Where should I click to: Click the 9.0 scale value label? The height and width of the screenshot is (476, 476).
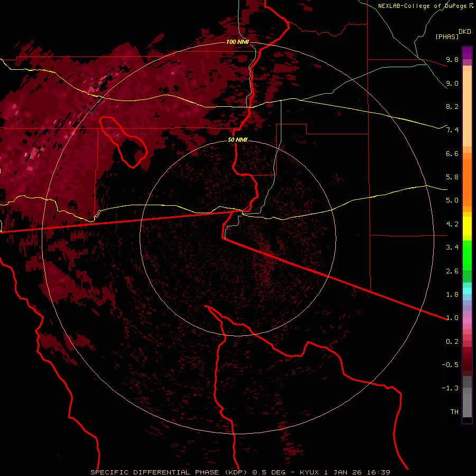pos(452,83)
